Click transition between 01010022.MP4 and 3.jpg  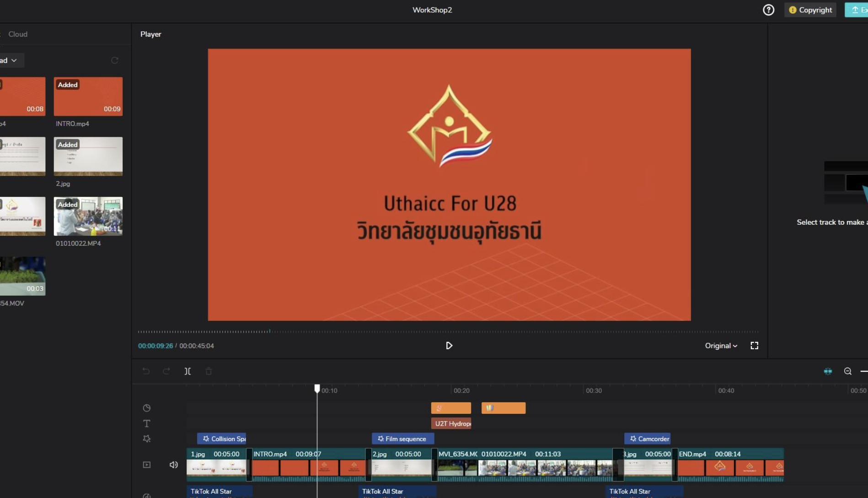click(618, 465)
